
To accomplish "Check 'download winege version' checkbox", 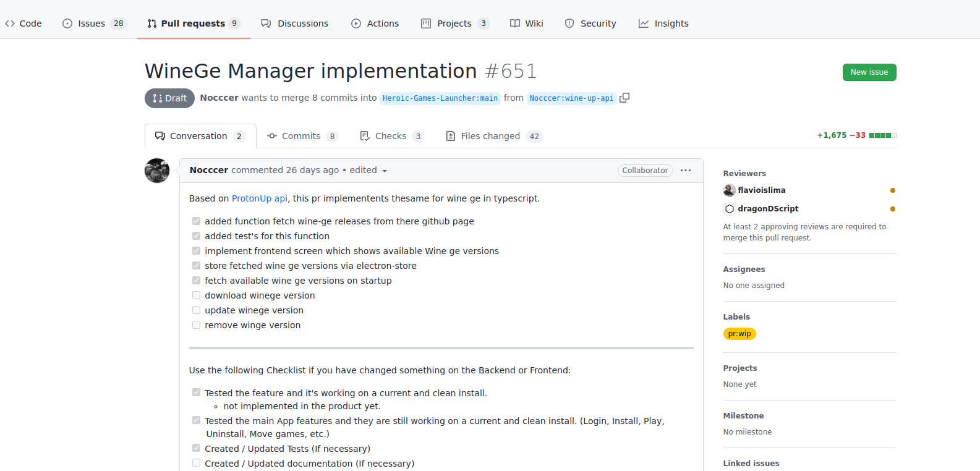I will 196,295.
